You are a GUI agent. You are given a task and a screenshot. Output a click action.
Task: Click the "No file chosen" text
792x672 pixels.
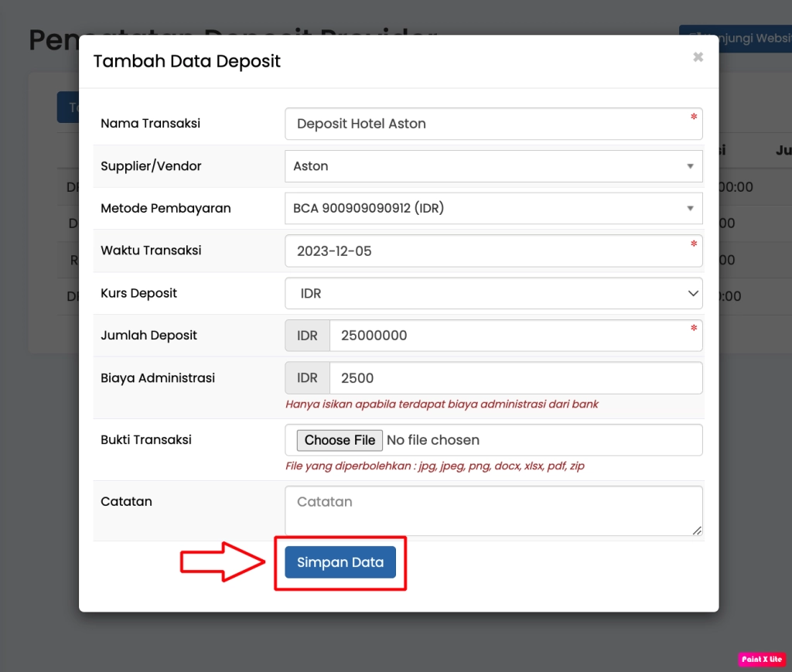(x=433, y=440)
